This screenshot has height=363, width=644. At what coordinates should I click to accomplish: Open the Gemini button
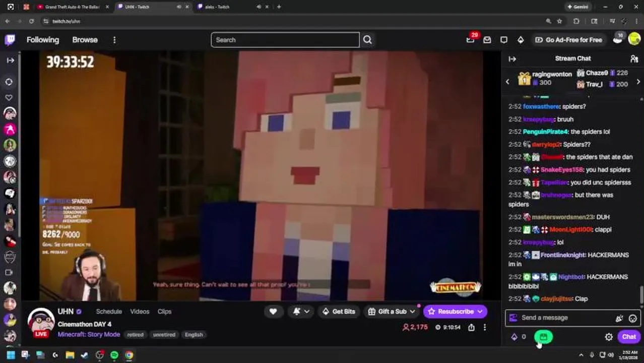click(x=577, y=7)
